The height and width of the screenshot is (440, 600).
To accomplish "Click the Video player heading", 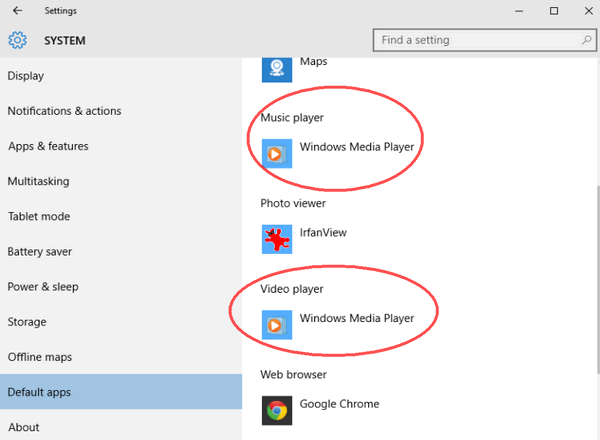I will [x=292, y=289].
